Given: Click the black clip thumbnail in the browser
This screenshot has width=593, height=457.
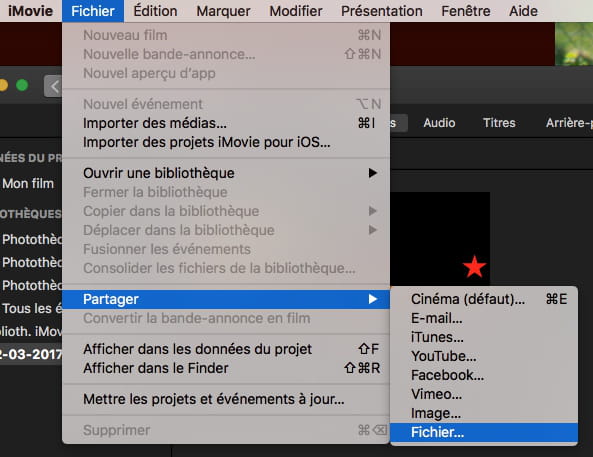Looking at the screenshot, I should (x=440, y=238).
